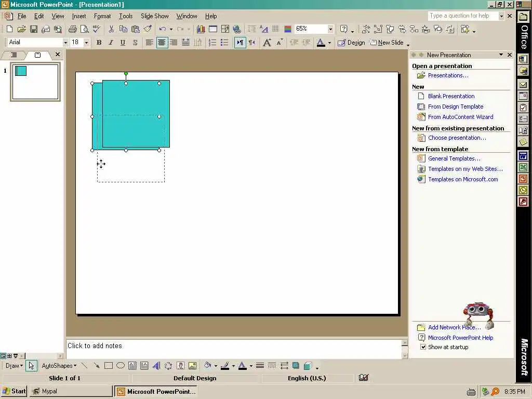Apply bulleted list formatting
Viewport: 532px width, 399px height.
point(224,43)
